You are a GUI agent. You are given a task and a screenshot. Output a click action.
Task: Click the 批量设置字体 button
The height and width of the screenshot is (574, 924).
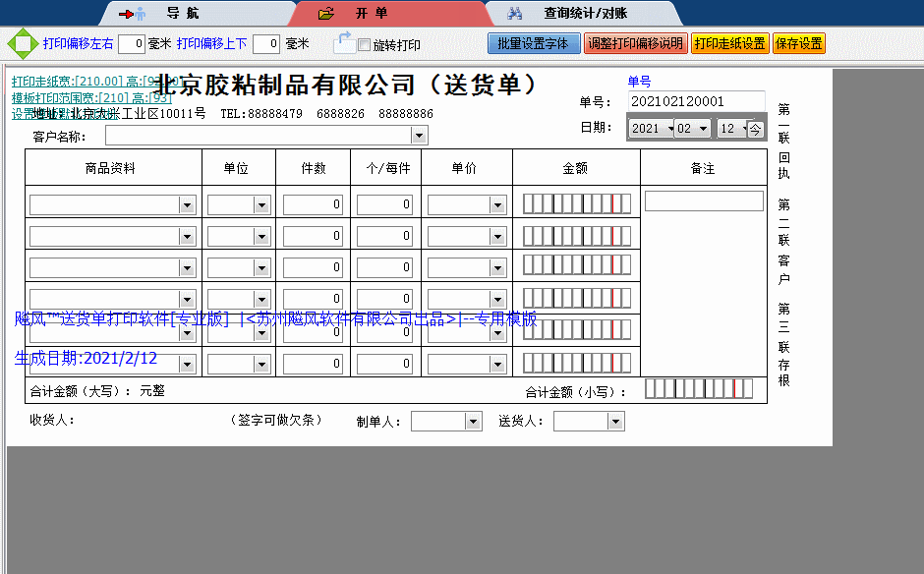(533, 44)
